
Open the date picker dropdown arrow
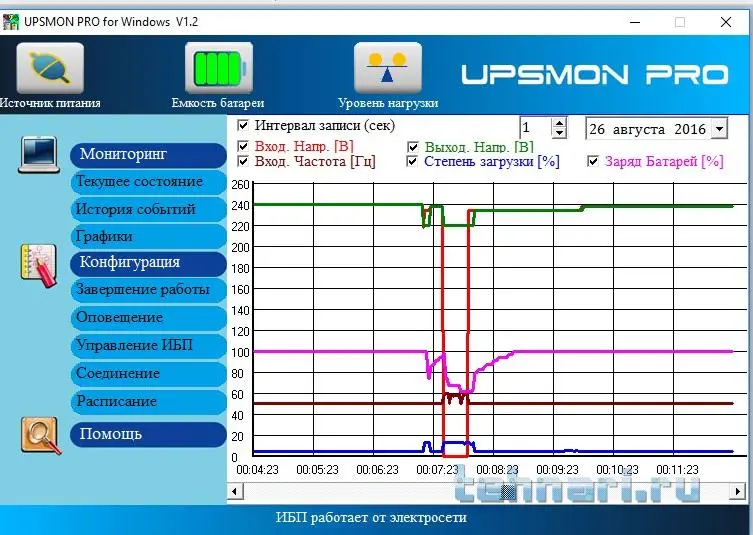coord(719,129)
